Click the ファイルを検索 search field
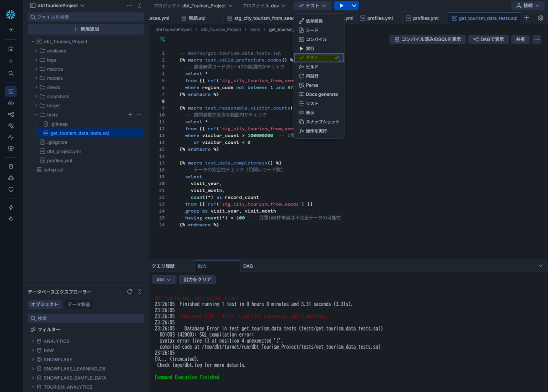Viewport: 548px width, 392px height. pyautogui.click(x=86, y=17)
